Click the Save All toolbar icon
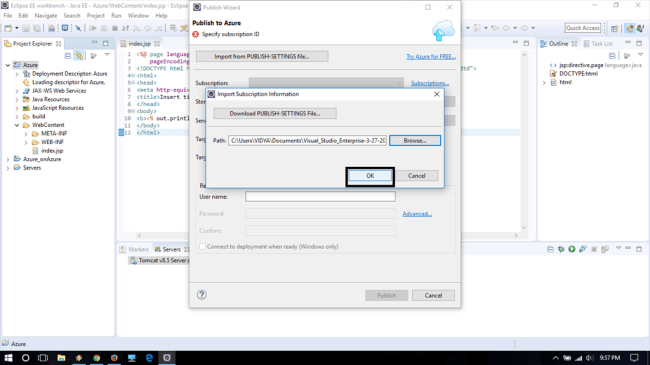 point(37,28)
